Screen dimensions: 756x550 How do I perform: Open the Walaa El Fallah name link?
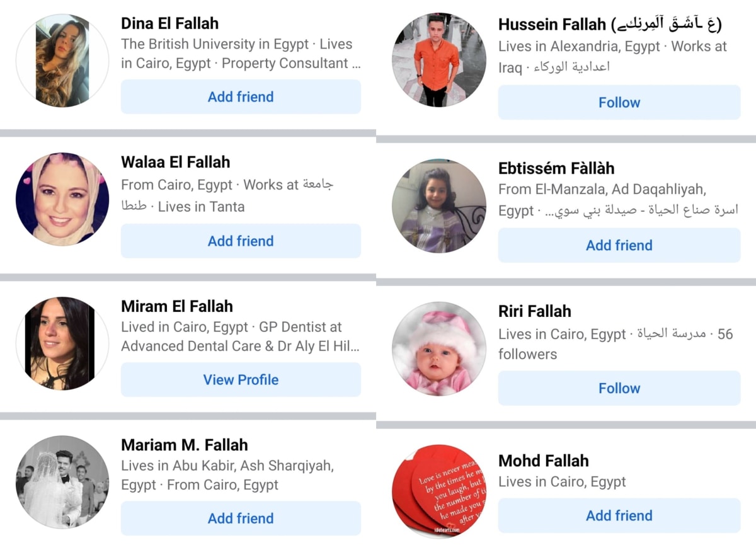pos(176,162)
